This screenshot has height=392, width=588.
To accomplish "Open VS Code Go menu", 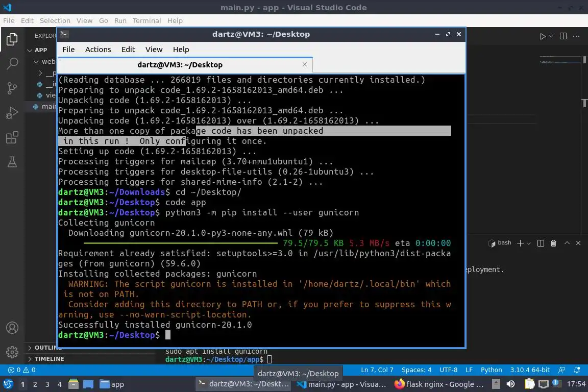I will 104,20.
